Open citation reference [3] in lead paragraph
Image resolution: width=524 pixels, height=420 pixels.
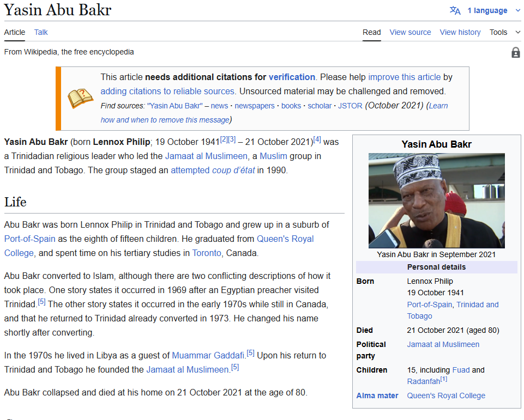click(232, 139)
